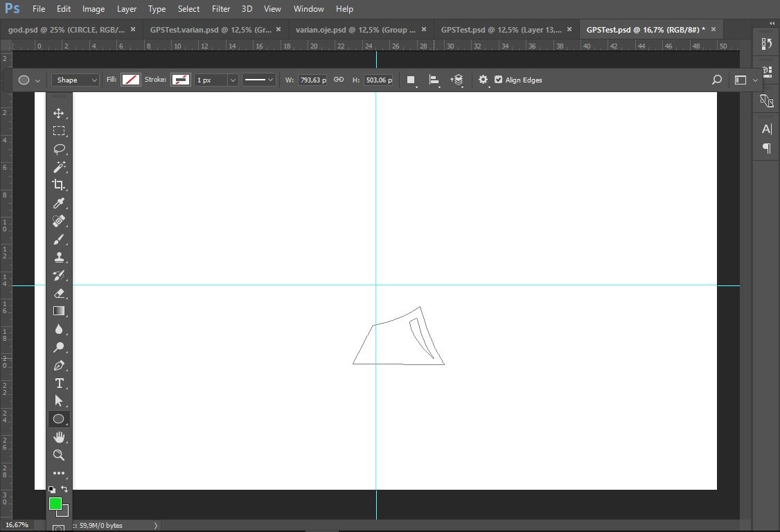Open the stroke width dropdown arrow
The width and height of the screenshot is (780, 532).
[232, 80]
